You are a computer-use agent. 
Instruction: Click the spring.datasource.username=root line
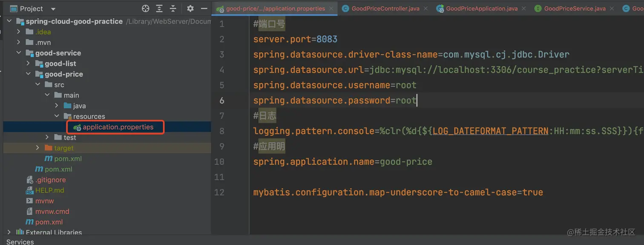[335, 85]
